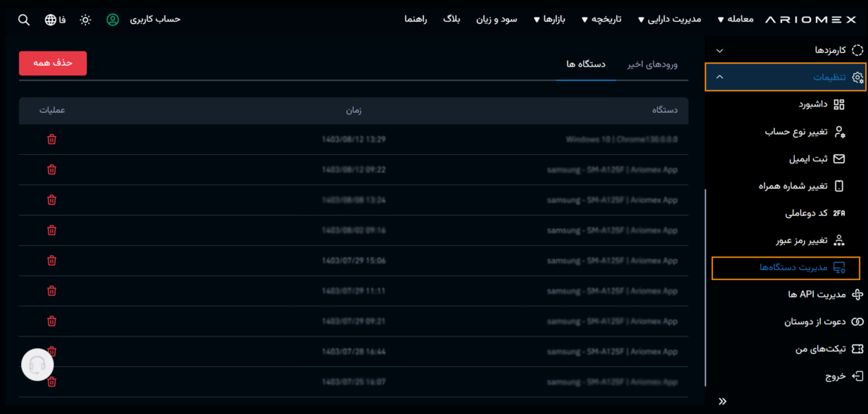Expand the کارمزدها section
868x414 pixels.
pos(719,51)
